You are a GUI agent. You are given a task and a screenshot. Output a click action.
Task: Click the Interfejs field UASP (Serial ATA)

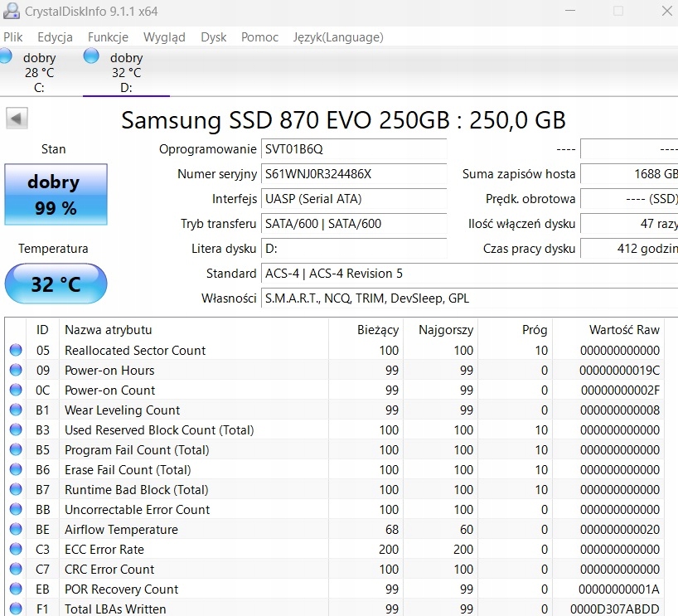(x=354, y=199)
